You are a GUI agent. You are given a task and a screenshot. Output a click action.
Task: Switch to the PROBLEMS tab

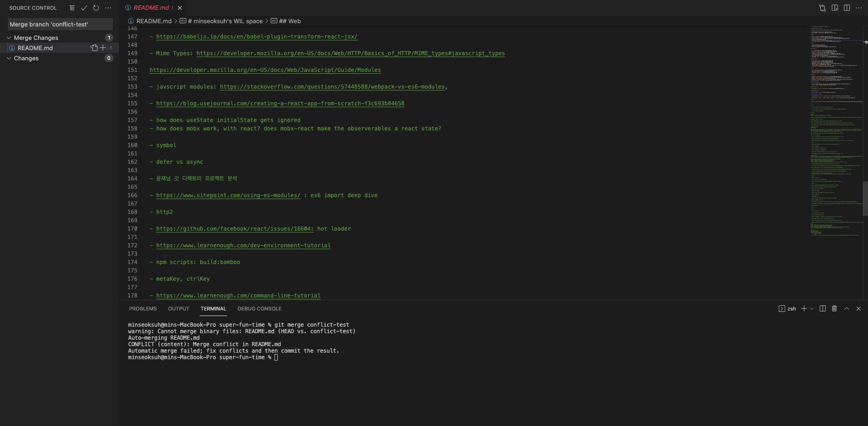143,309
